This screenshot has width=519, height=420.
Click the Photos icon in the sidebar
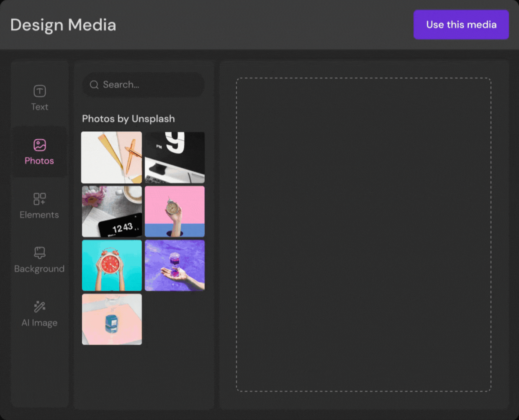[x=40, y=145]
